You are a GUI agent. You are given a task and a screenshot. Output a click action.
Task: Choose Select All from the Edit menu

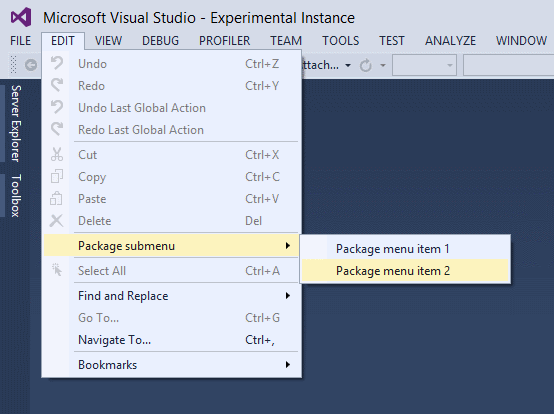pyautogui.click(x=171, y=271)
